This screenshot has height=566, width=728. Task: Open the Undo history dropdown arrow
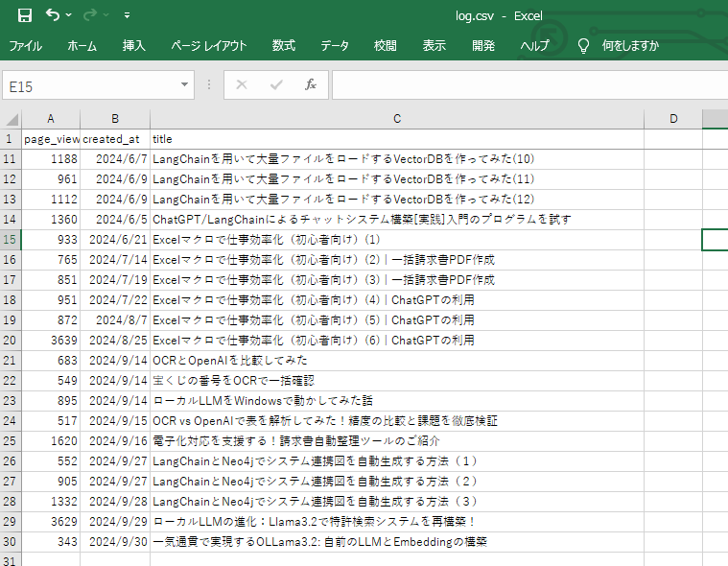69,15
